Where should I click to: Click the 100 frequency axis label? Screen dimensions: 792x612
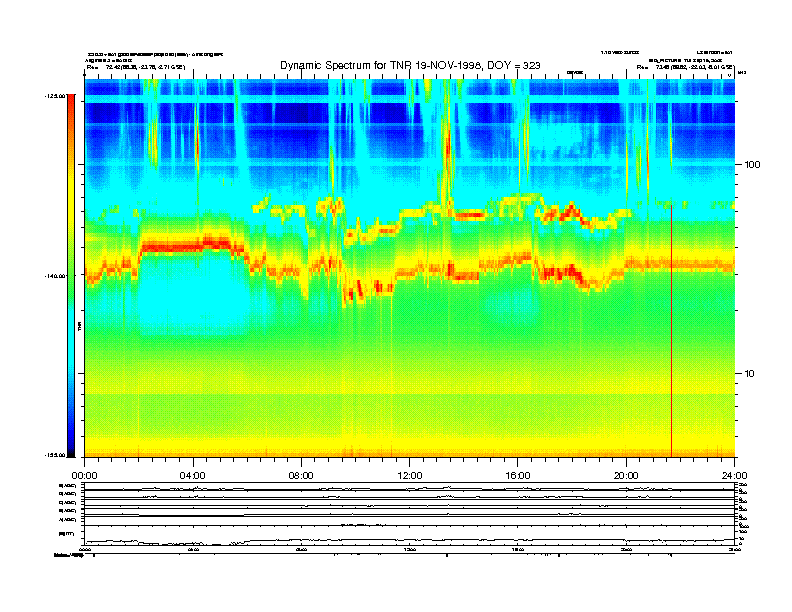pos(752,165)
